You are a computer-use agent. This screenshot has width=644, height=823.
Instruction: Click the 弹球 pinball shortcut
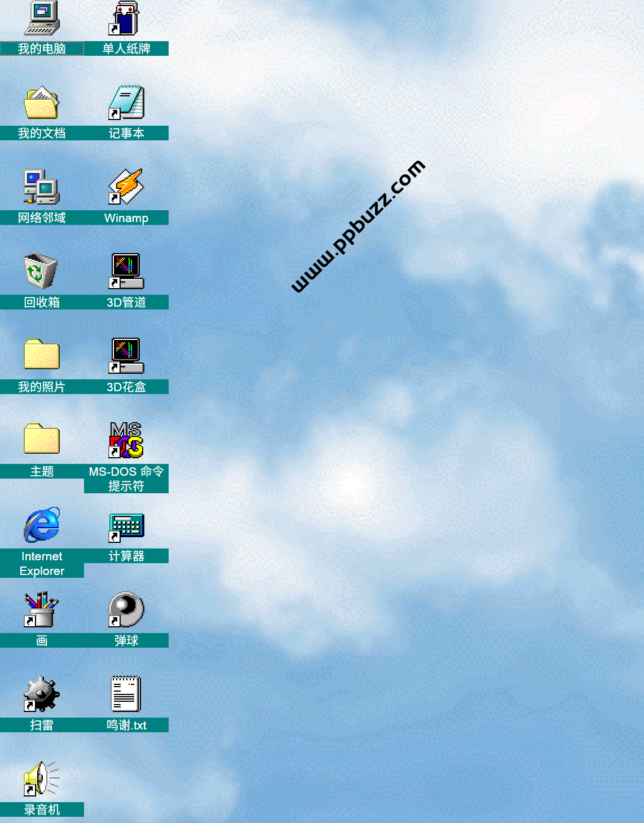pyautogui.click(x=126, y=610)
